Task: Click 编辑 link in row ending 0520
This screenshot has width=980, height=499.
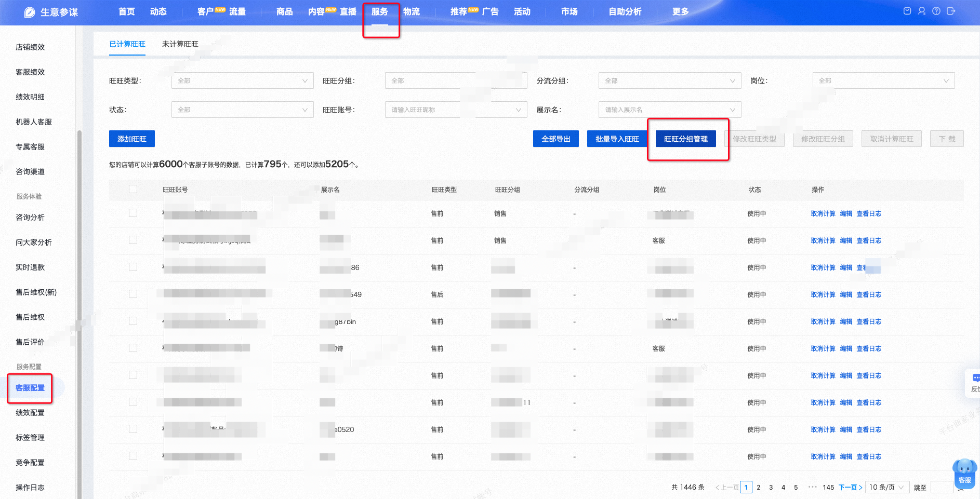Action: pyautogui.click(x=846, y=429)
